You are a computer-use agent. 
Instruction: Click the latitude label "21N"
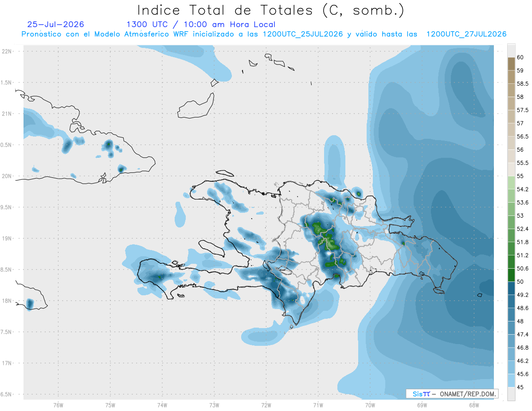pos(7,114)
